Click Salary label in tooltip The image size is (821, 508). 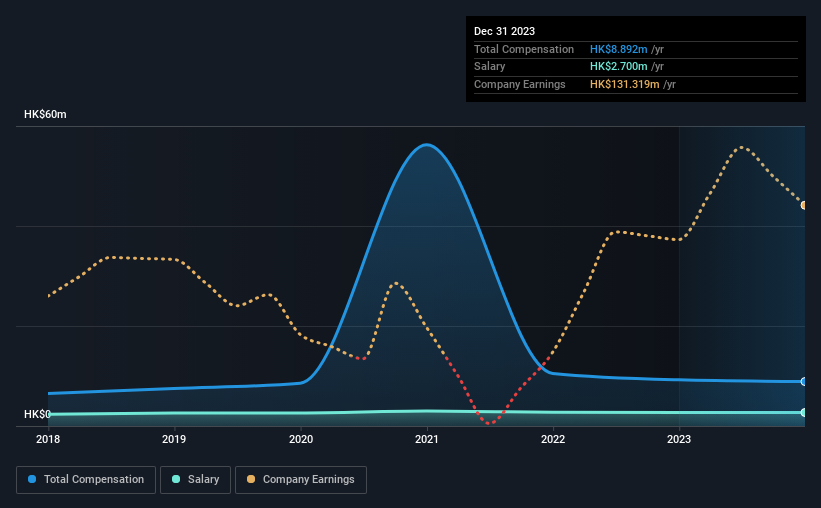tap(490, 67)
